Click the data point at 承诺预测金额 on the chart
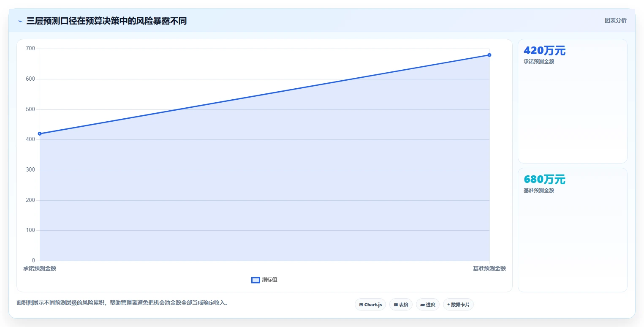The image size is (644, 327). click(x=40, y=134)
